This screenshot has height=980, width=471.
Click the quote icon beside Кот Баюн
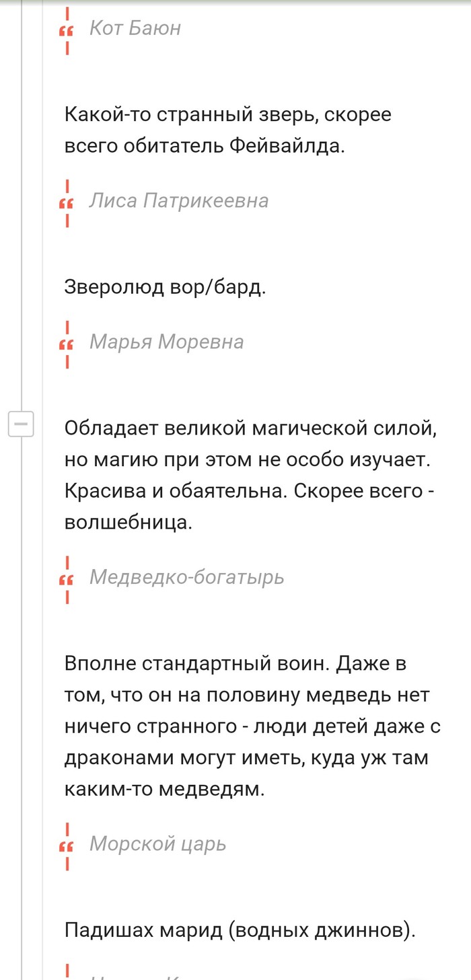(x=67, y=31)
